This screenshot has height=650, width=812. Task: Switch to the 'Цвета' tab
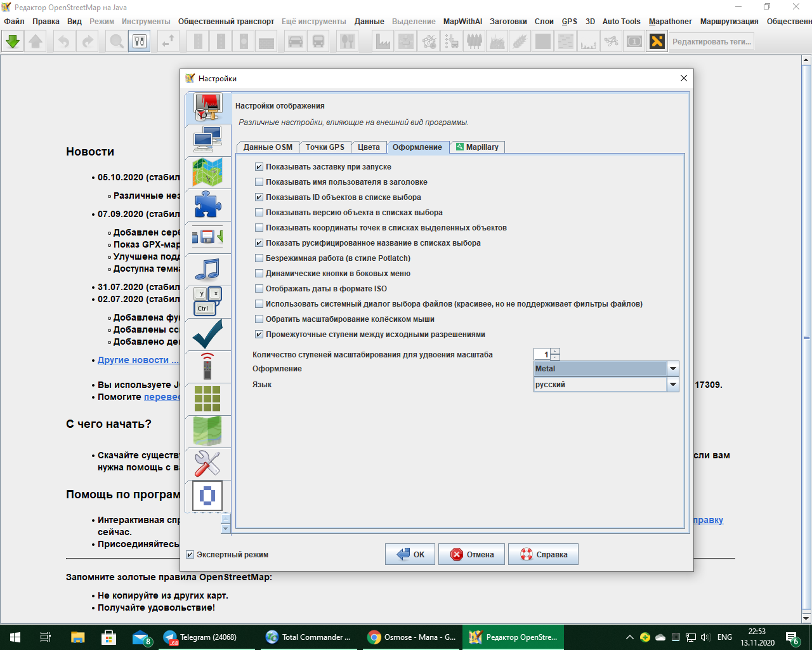[369, 147]
